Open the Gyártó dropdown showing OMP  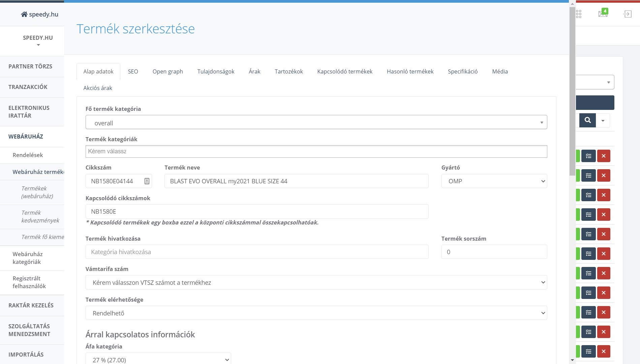pos(494,181)
